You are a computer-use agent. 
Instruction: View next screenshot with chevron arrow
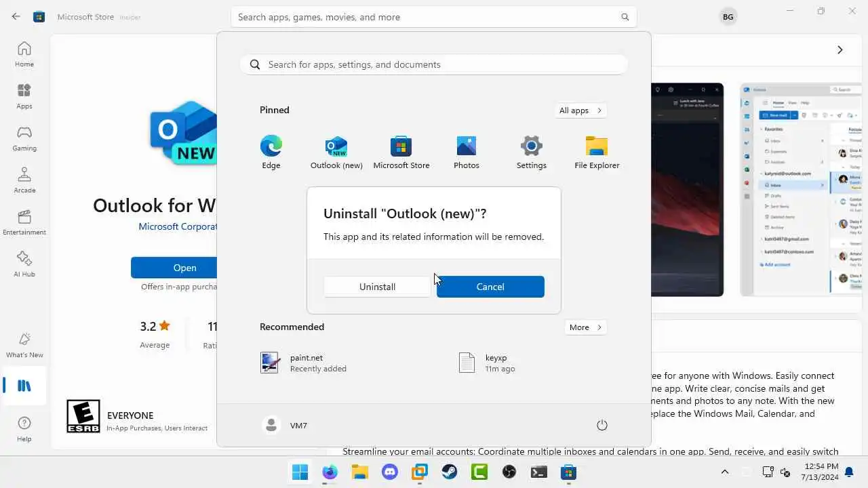pyautogui.click(x=840, y=49)
